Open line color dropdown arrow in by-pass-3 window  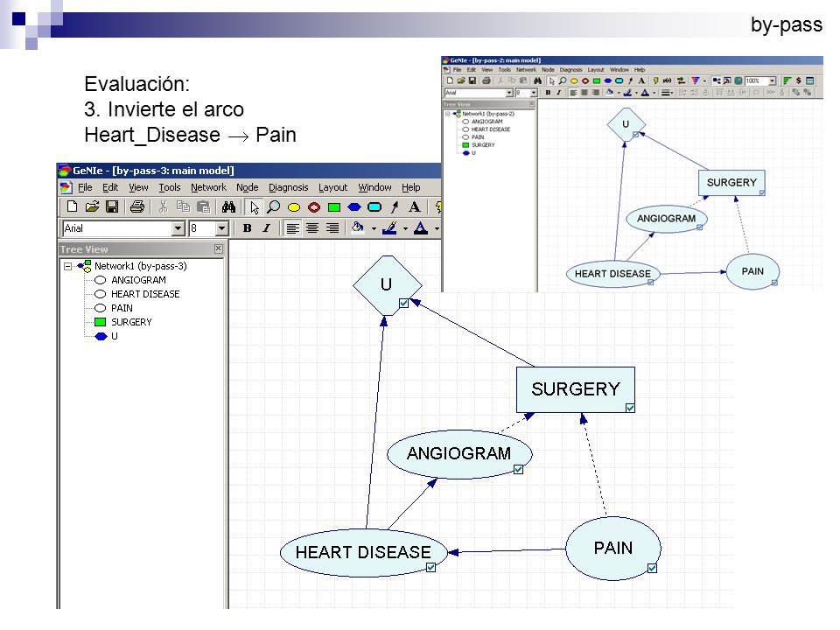pos(405,228)
